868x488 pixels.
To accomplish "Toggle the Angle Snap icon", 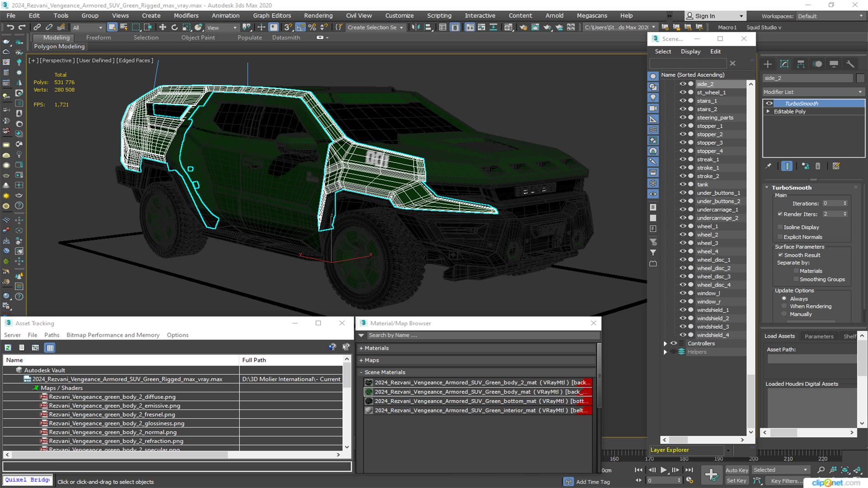I will tap(300, 27).
